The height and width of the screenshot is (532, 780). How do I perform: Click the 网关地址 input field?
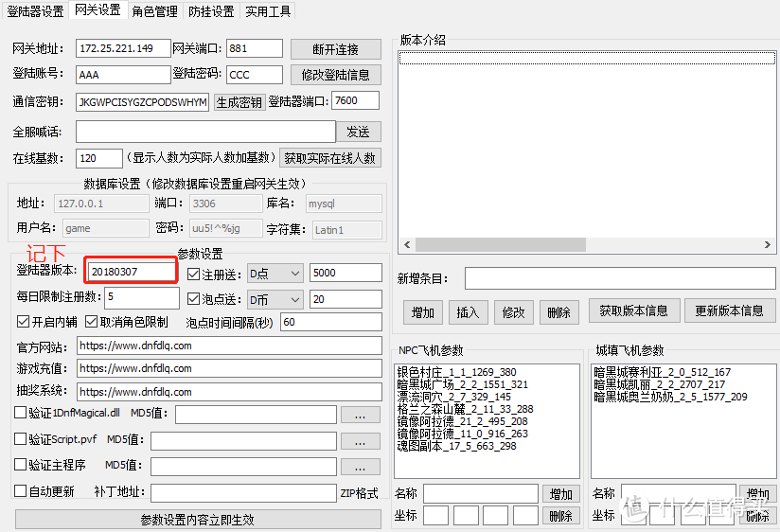pyautogui.click(x=123, y=49)
